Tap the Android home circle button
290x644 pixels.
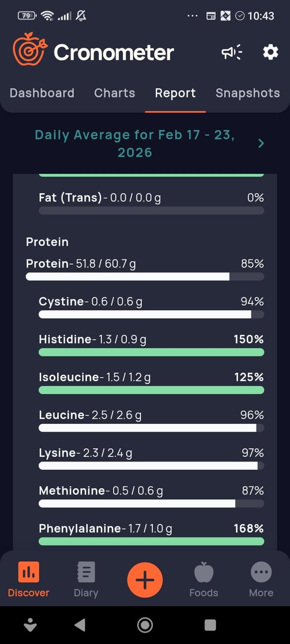pos(145,625)
